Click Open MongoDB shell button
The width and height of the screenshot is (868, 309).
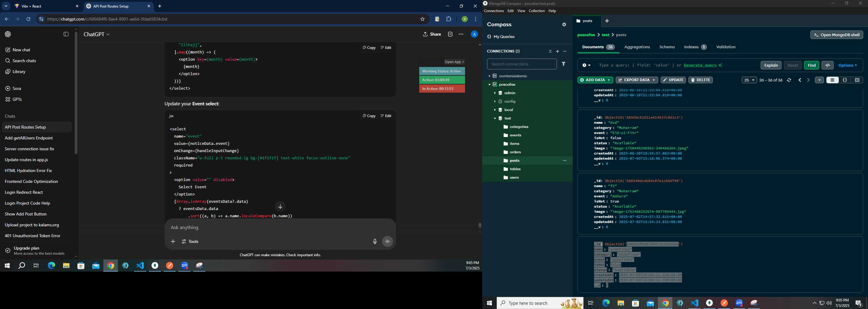(836, 35)
